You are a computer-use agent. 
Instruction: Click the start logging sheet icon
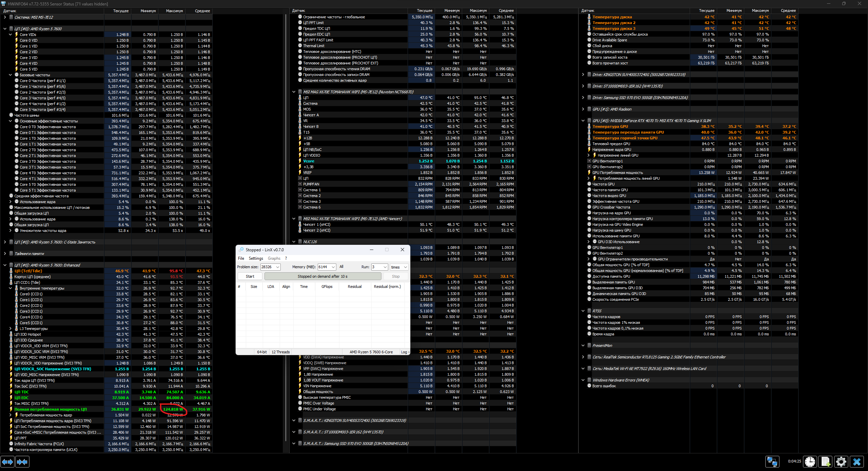(826, 462)
